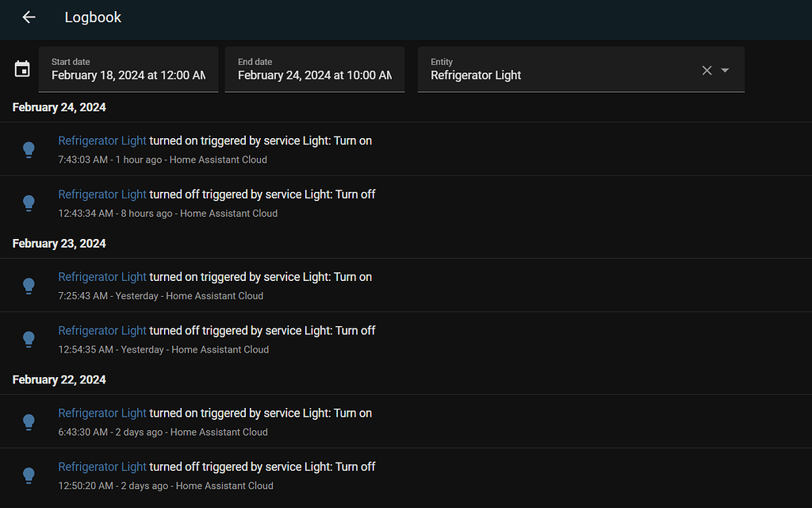
Task: Click bulb icon for 7:43:03 AM entry
Action: click(29, 149)
